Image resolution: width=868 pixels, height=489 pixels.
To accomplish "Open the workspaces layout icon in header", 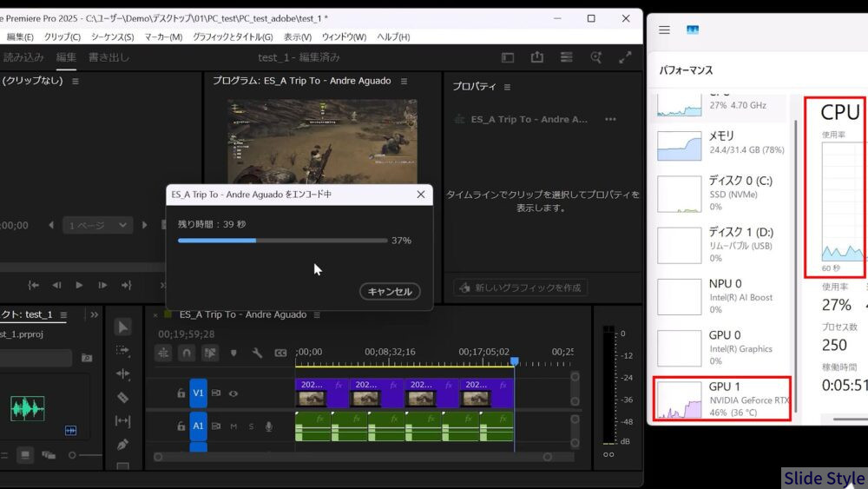I will (x=508, y=57).
